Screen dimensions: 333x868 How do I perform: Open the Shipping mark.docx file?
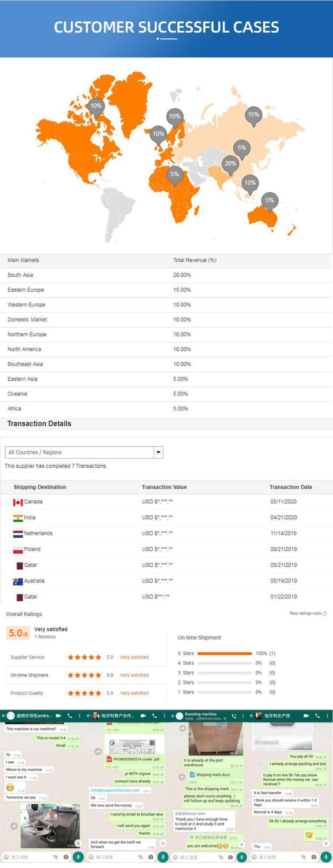[x=213, y=775]
